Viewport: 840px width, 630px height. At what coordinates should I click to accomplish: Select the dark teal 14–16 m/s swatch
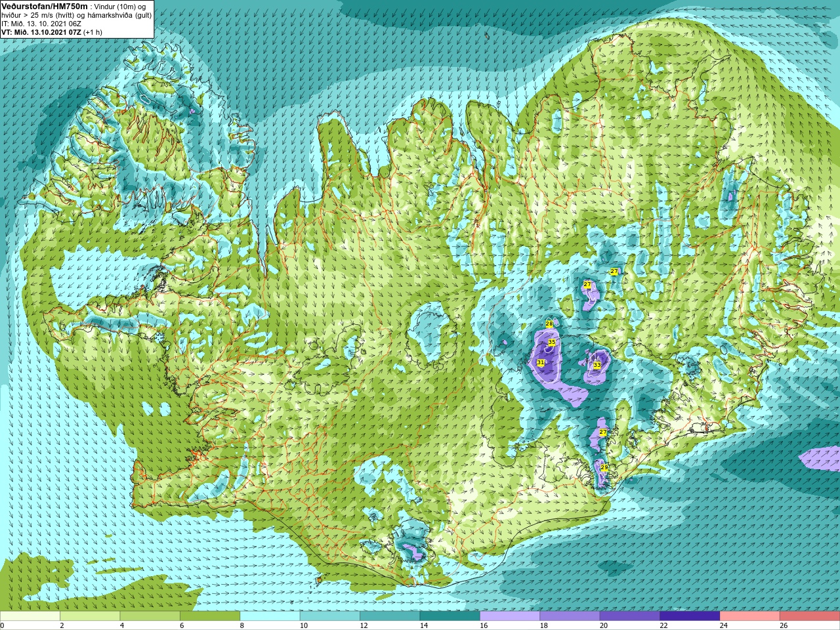(450, 616)
